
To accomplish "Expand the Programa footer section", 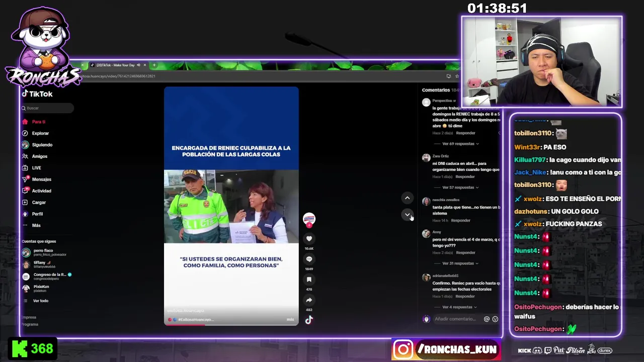I will 30,324.
